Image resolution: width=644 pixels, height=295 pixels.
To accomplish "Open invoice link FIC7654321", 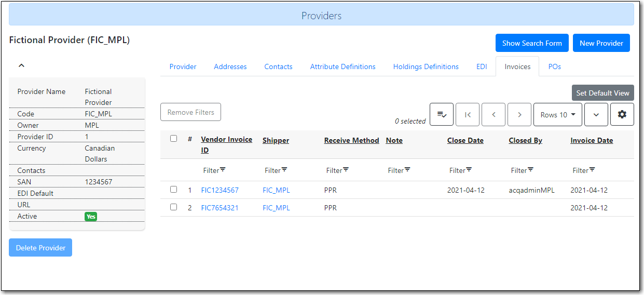I will 220,208.
